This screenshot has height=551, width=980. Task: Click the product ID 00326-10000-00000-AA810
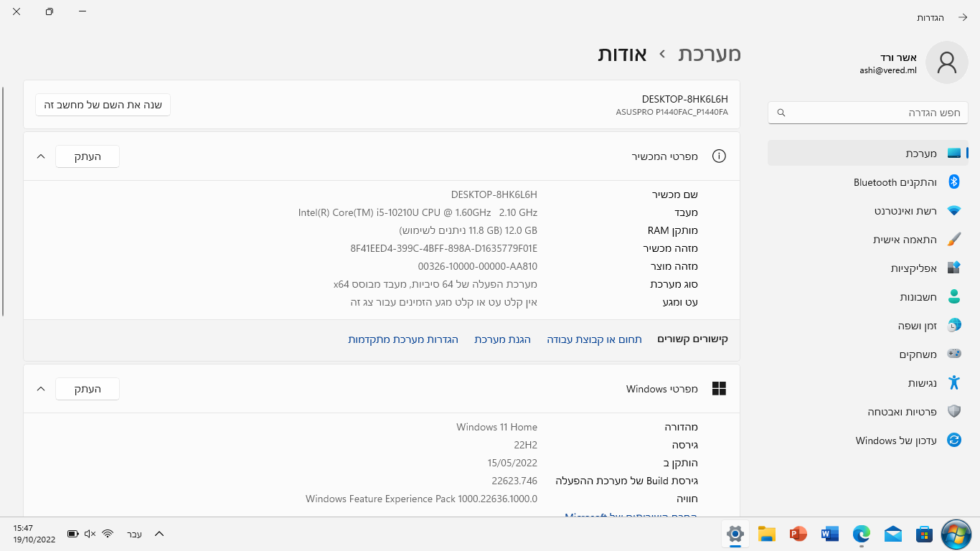click(x=478, y=266)
